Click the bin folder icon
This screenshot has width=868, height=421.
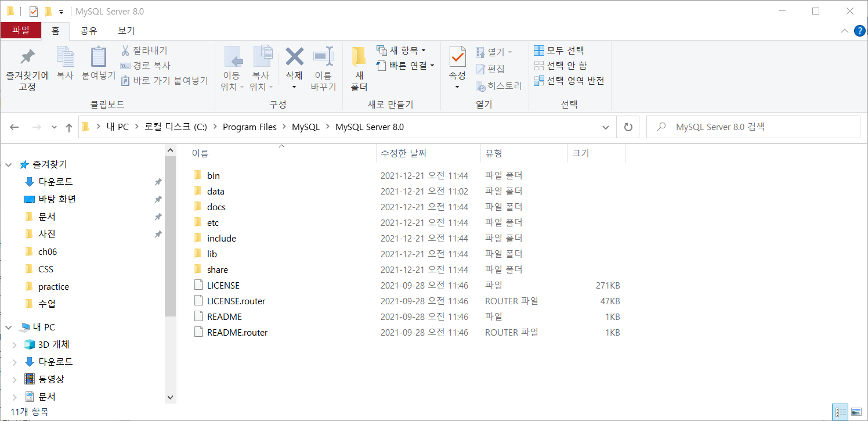tap(198, 175)
